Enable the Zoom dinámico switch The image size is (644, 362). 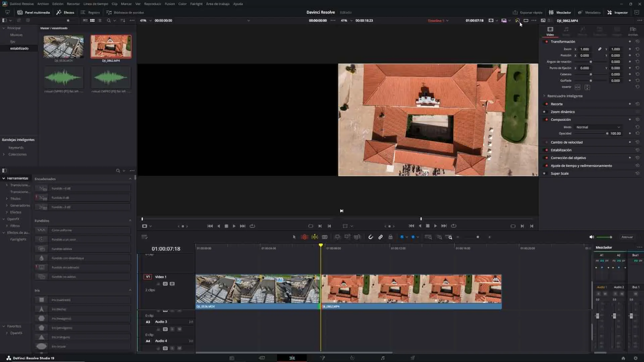click(x=546, y=112)
